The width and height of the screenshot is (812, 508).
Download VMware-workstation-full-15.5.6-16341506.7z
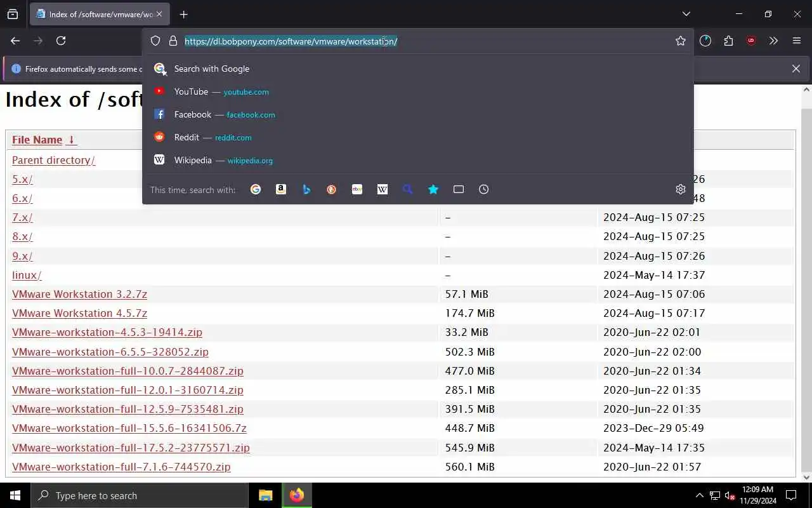tap(129, 428)
